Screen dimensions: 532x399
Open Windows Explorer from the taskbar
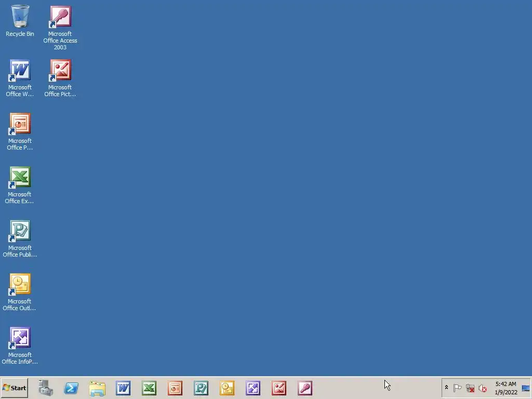97,388
